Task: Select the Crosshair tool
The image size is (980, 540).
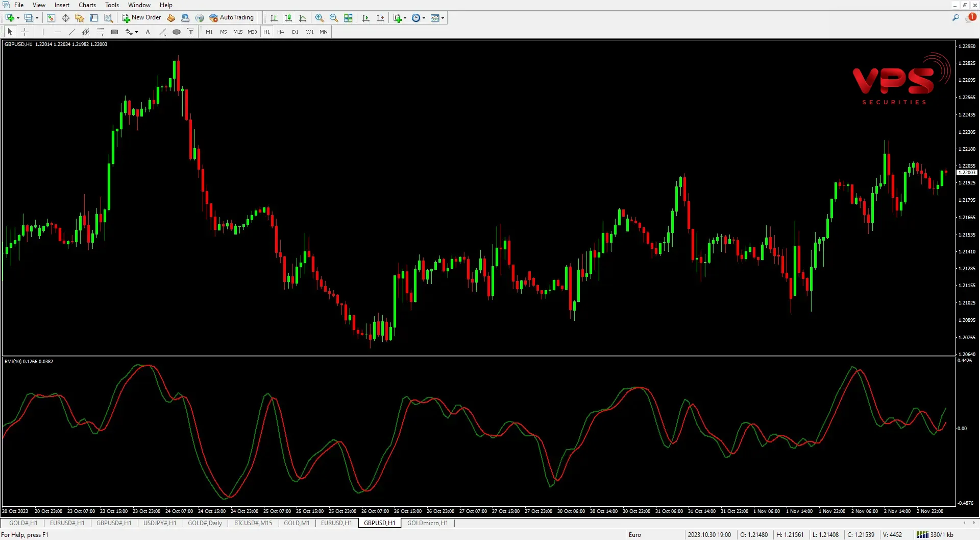Action: point(24,32)
